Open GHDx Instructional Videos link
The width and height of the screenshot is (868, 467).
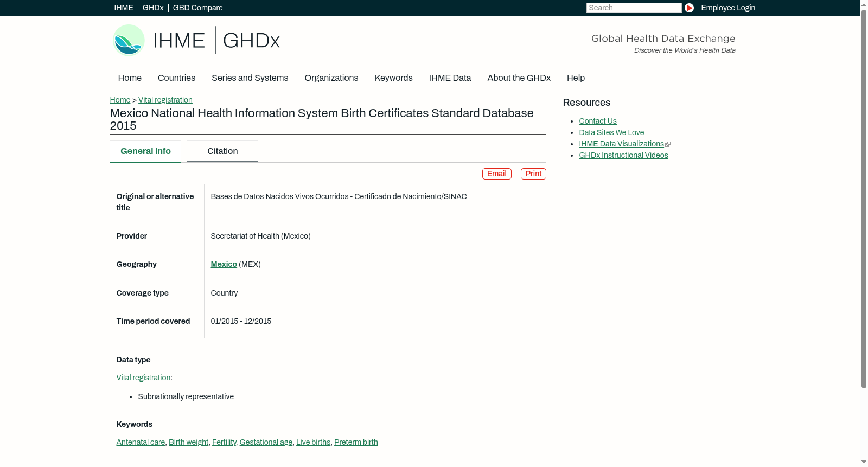click(623, 155)
